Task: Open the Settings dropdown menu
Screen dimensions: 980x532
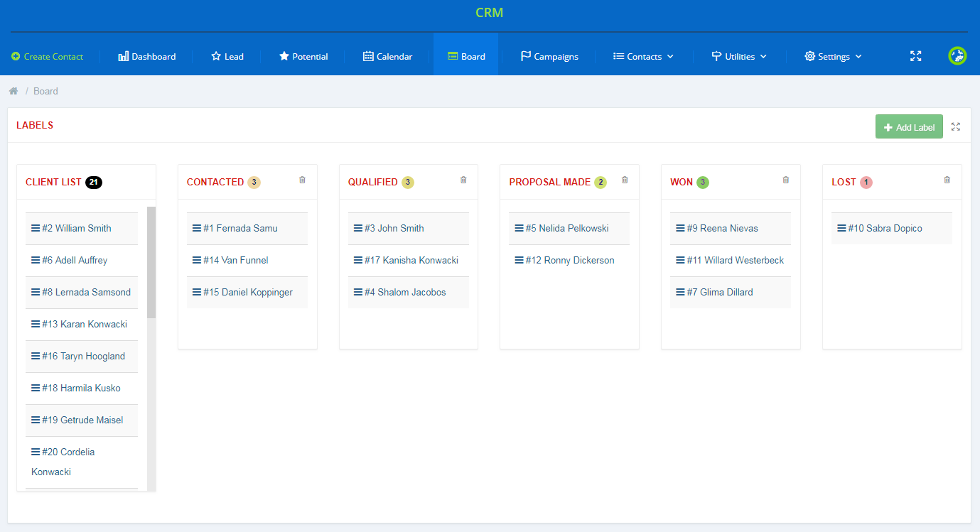Action: [x=833, y=56]
